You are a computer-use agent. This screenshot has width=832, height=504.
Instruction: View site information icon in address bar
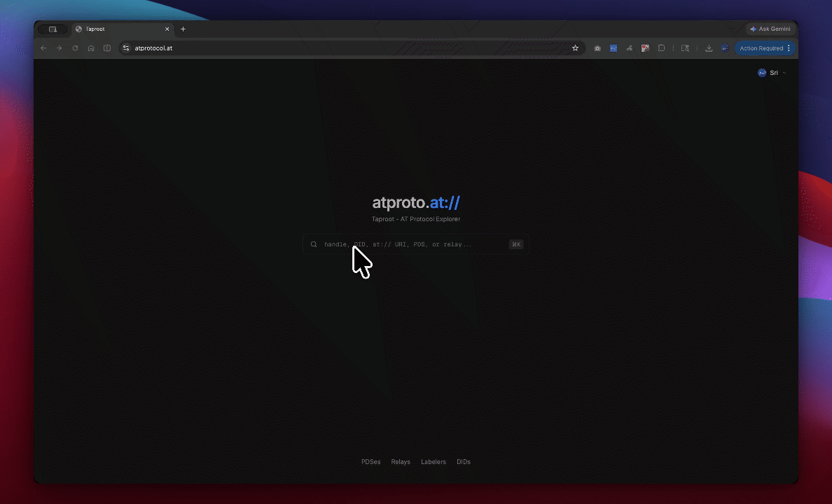[126, 48]
